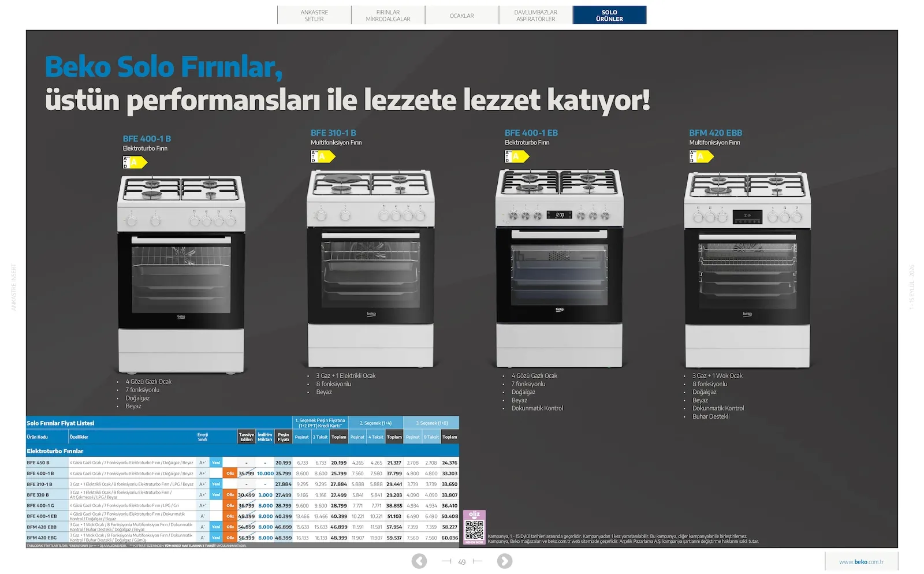Click the '3. Seçenek (1+8)' column header
The width and height of the screenshot is (924, 574).
[431, 423]
